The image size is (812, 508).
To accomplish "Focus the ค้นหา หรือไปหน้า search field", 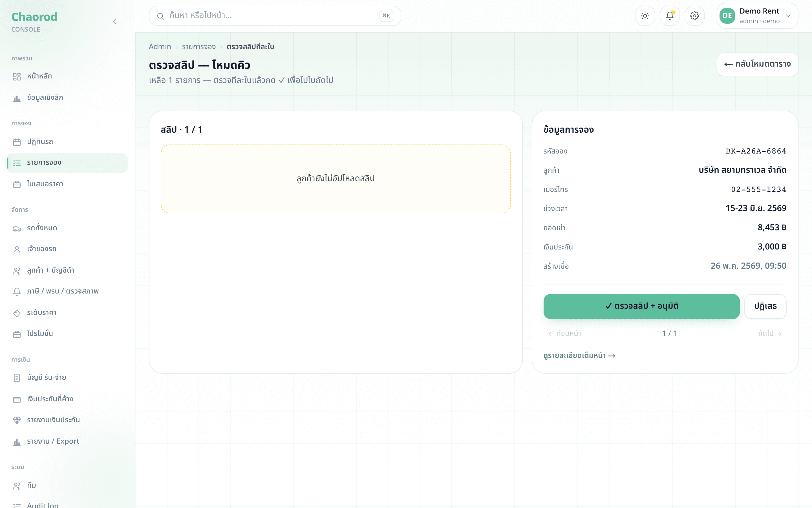I will click(275, 16).
